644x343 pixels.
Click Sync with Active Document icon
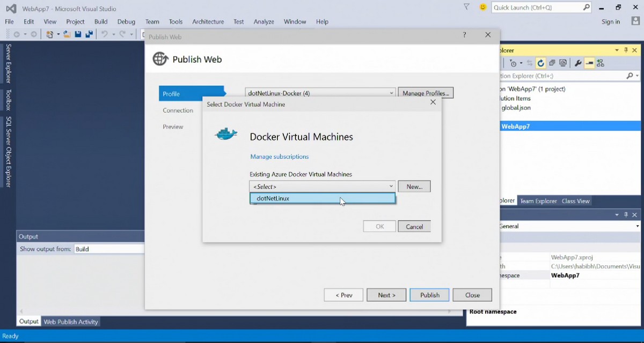click(530, 63)
